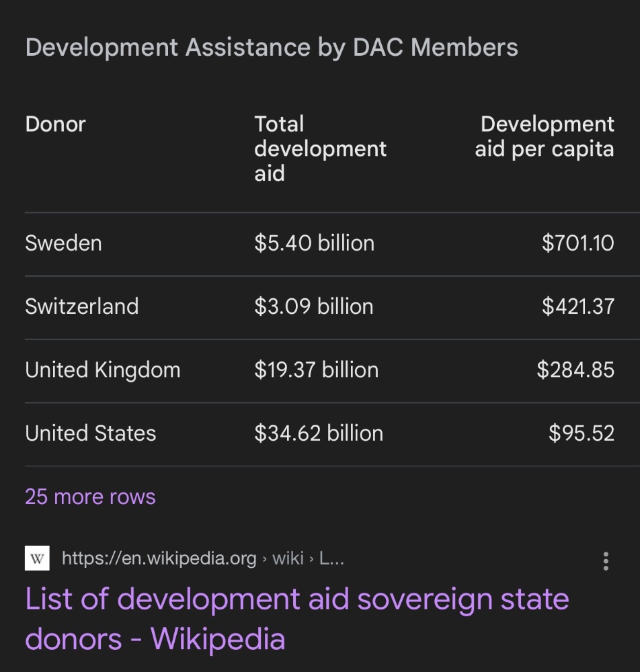640x672 pixels.
Task: Click the $3.09 billion value for Switzerland
Action: (x=314, y=306)
